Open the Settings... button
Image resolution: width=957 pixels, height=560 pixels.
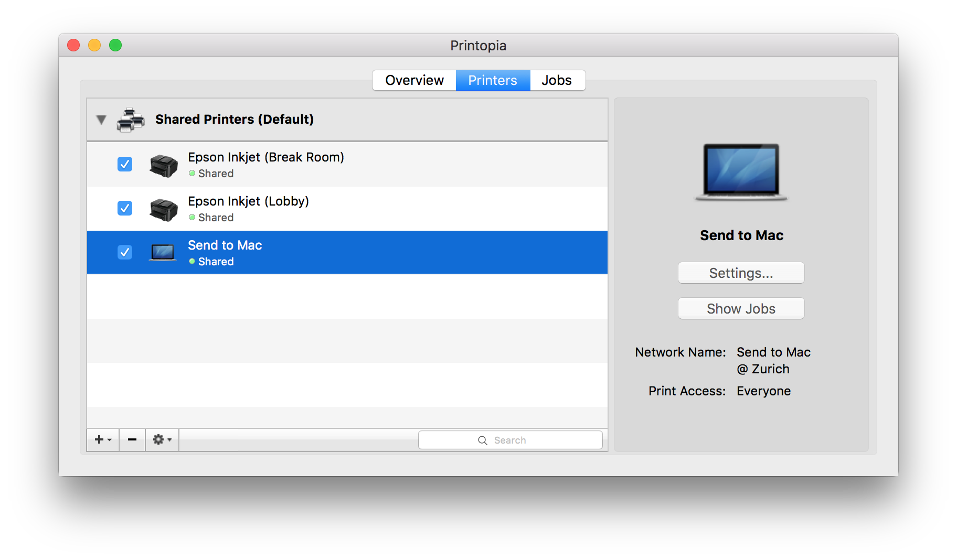point(741,273)
